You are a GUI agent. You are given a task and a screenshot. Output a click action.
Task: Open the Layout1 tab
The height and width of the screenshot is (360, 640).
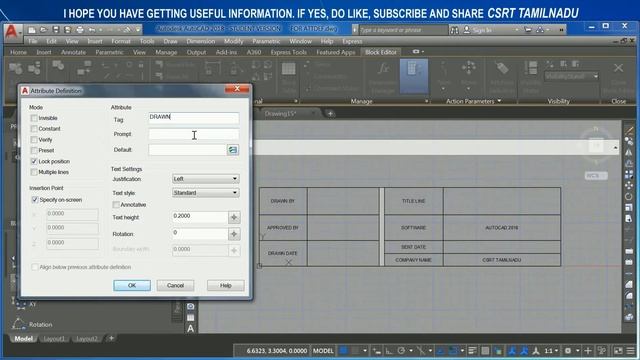tap(54, 339)
